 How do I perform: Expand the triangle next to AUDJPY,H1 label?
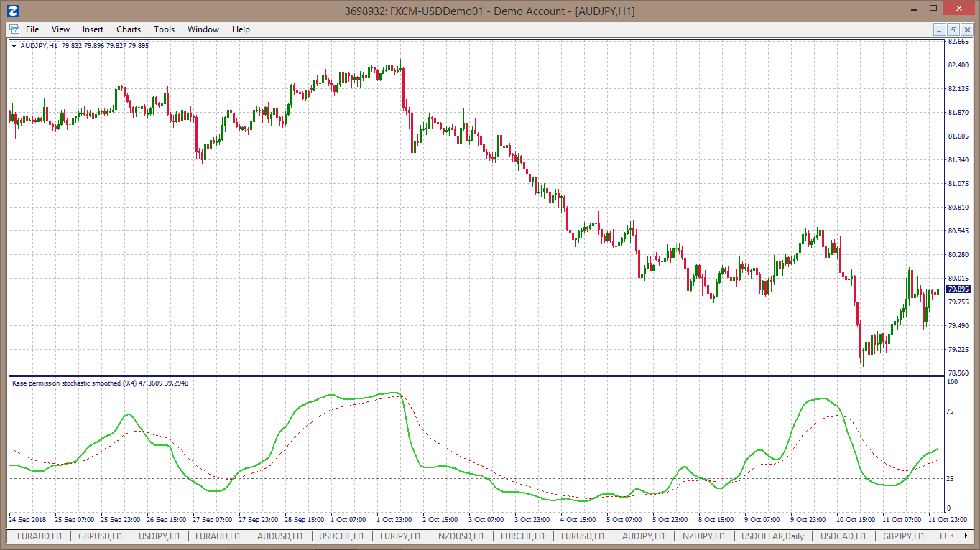14,46
